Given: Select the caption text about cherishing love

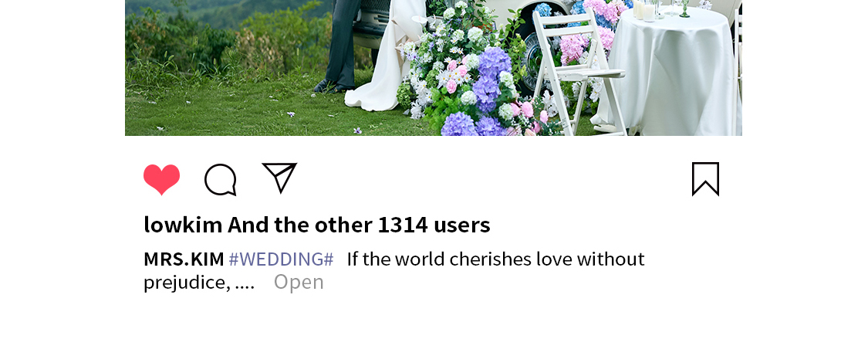Looking at the screenshot, I should tap(394, 270).
